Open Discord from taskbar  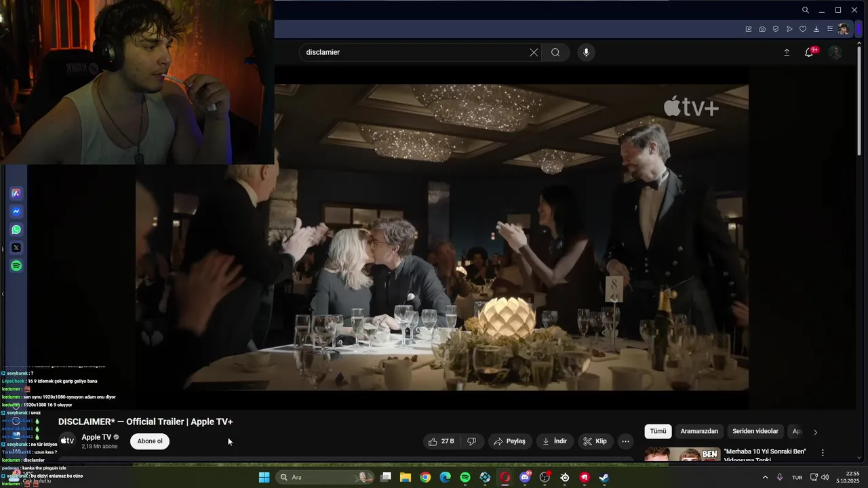tap(525, 477)
